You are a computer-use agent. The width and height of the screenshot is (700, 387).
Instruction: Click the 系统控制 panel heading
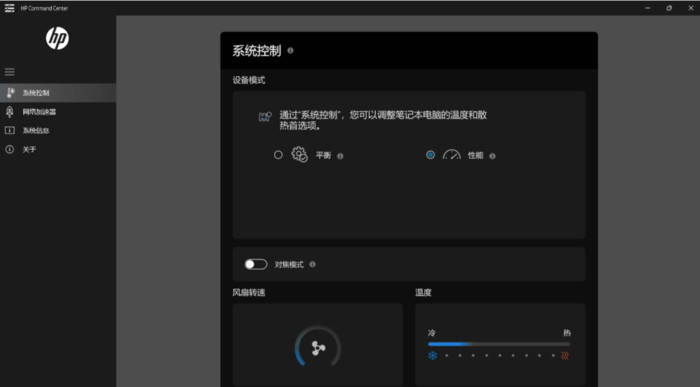click(x=257, y=50)
